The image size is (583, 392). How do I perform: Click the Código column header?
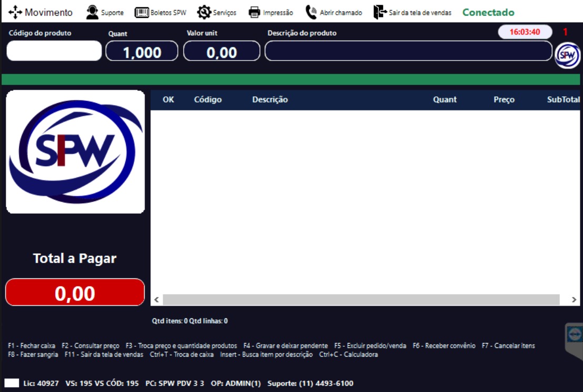[208, 99]
